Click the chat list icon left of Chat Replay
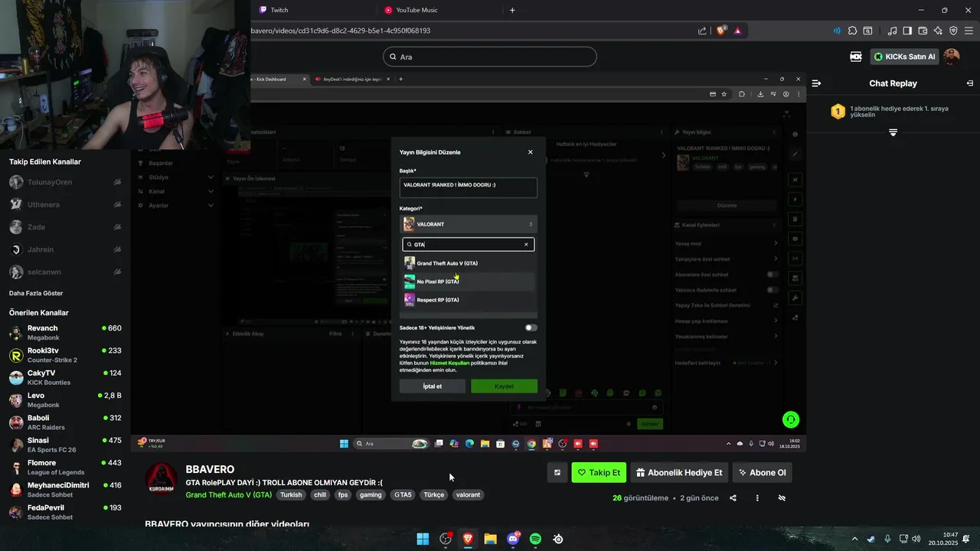 (816, 83)
